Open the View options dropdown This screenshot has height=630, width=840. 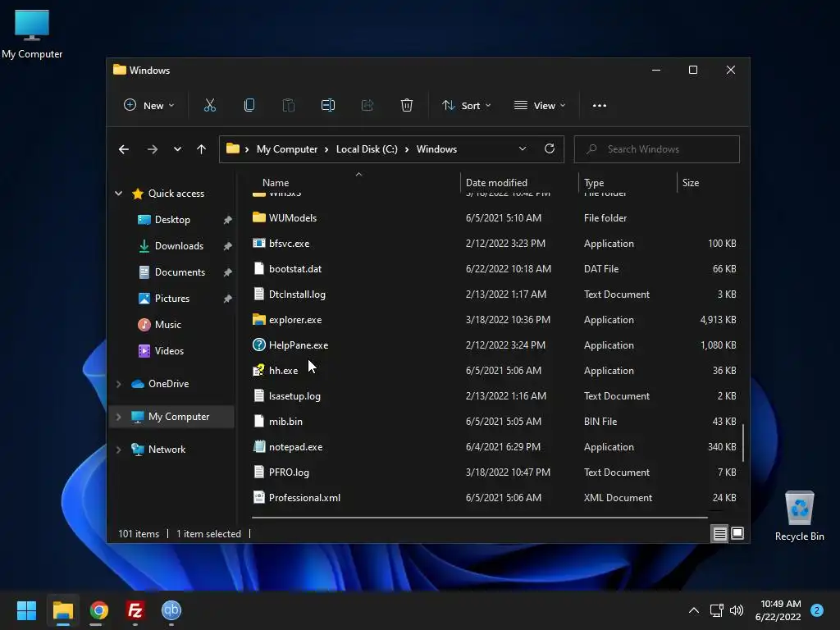click(x=540, y=106)
